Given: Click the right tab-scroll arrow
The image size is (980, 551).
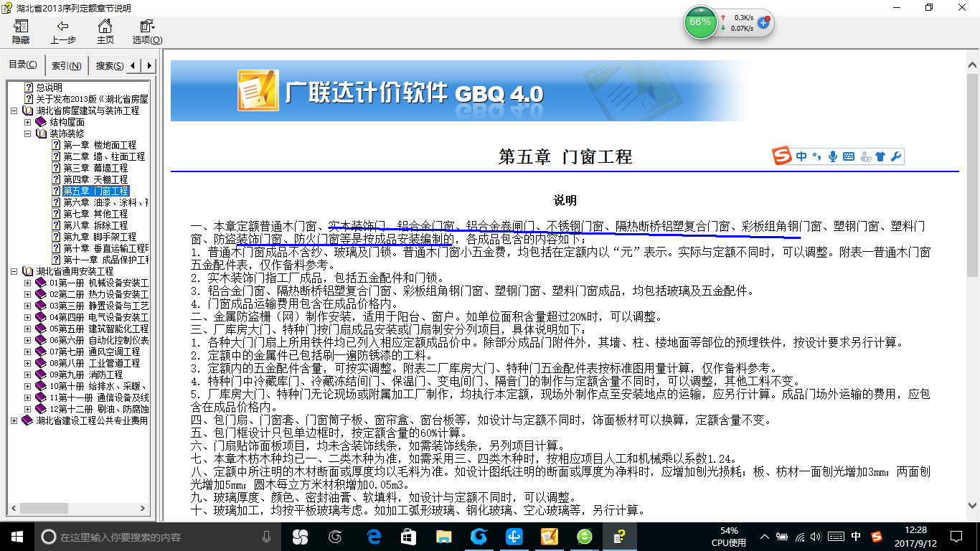Looking at the screenshot, I should coord(149,66).
